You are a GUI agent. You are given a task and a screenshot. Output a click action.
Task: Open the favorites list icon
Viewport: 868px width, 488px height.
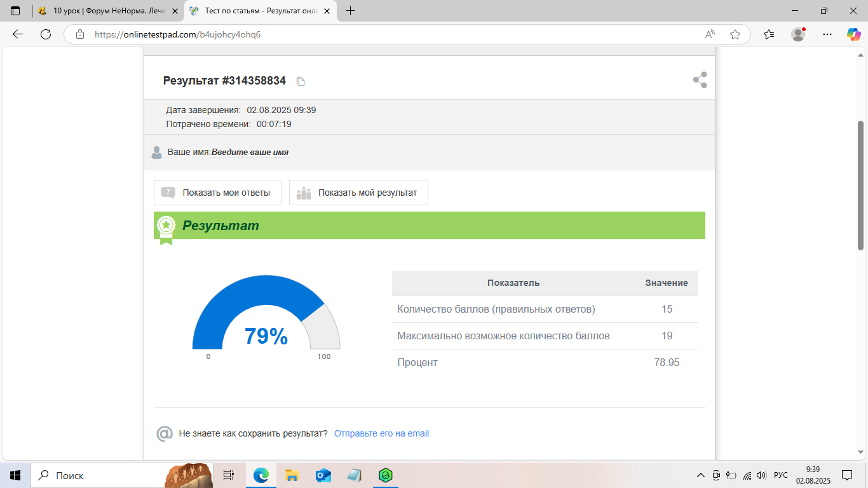click(x=769, y=34)
